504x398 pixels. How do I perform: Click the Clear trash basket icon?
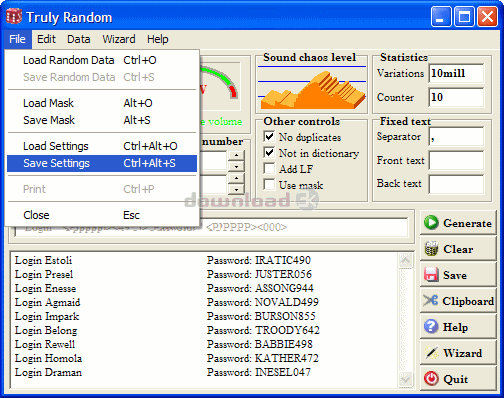coord(431,249)
